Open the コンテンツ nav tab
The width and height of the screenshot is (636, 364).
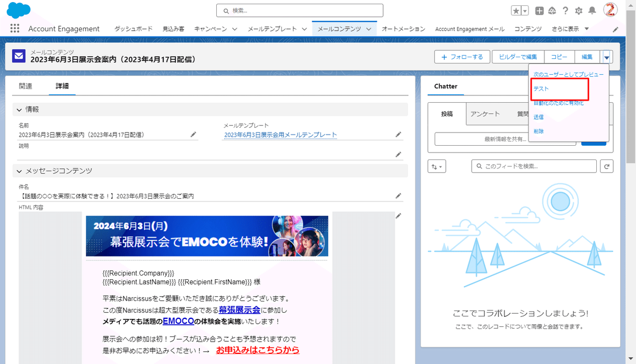click(x=528, y=29)
